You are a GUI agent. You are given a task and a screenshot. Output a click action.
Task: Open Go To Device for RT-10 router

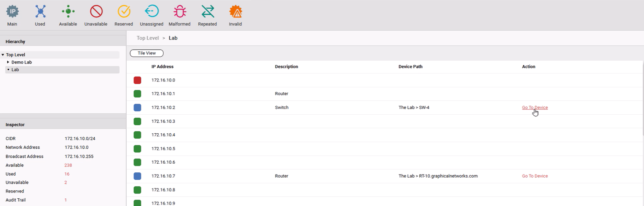click(x=535, y=176)
